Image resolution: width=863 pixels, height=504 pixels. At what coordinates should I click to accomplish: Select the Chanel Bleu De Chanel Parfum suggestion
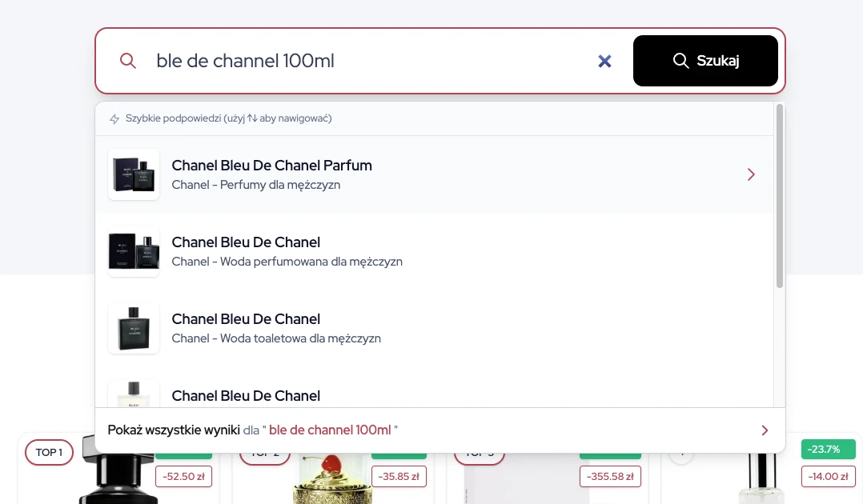tap(272, 166)
